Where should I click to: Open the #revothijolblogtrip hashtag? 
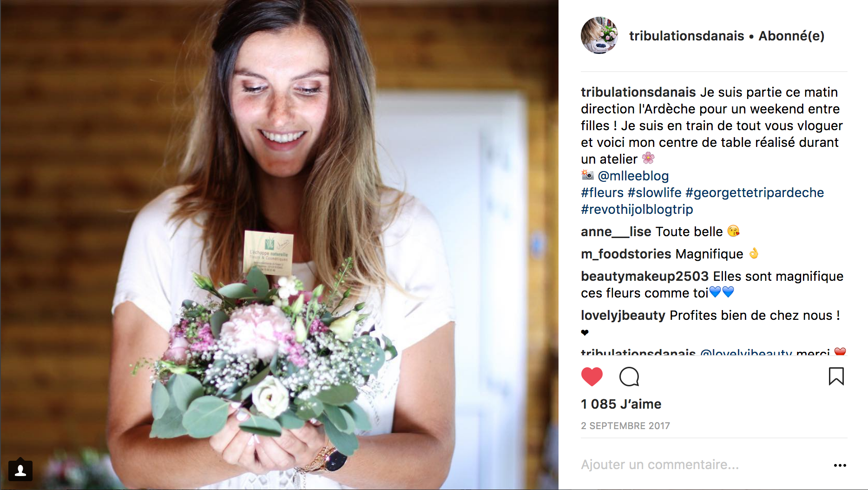pyautogui.click(x=637, y=209)
